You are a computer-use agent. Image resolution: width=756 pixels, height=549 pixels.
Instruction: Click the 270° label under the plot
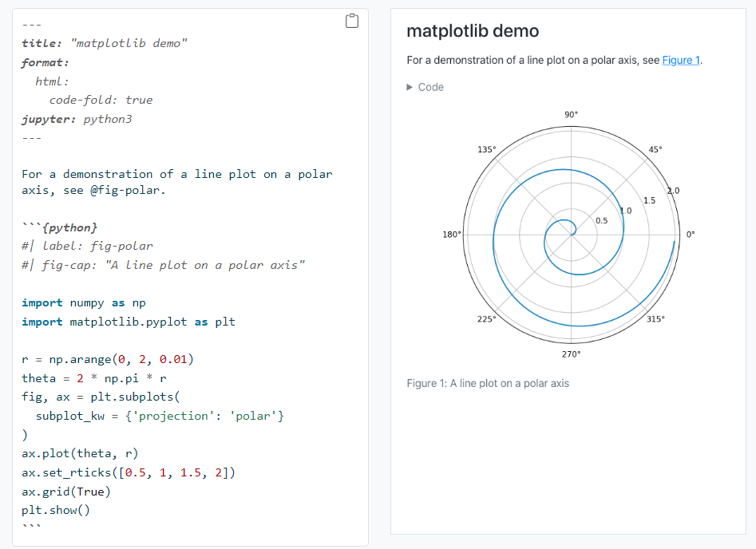(572, 353)
